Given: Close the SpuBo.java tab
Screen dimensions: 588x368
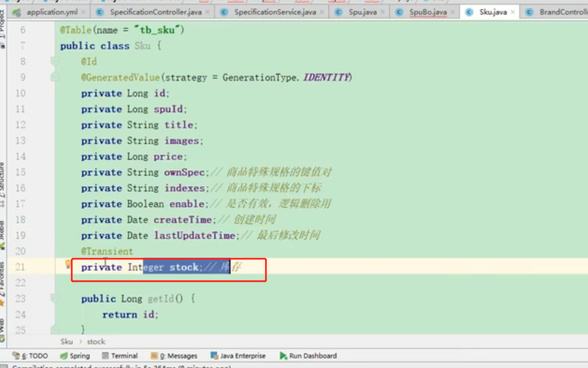Looking at the screenshot, I should pos(452,12).
